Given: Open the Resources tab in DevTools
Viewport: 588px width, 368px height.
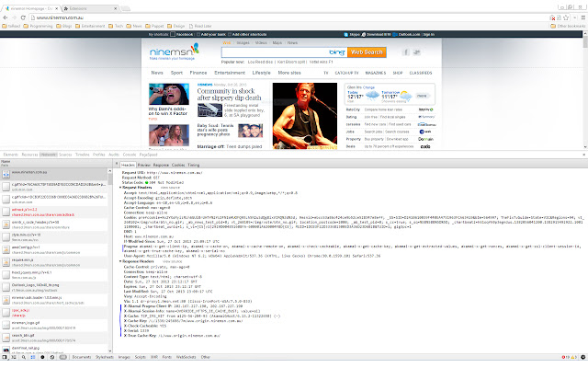Looking at the screenshot, I should (29, 155).
